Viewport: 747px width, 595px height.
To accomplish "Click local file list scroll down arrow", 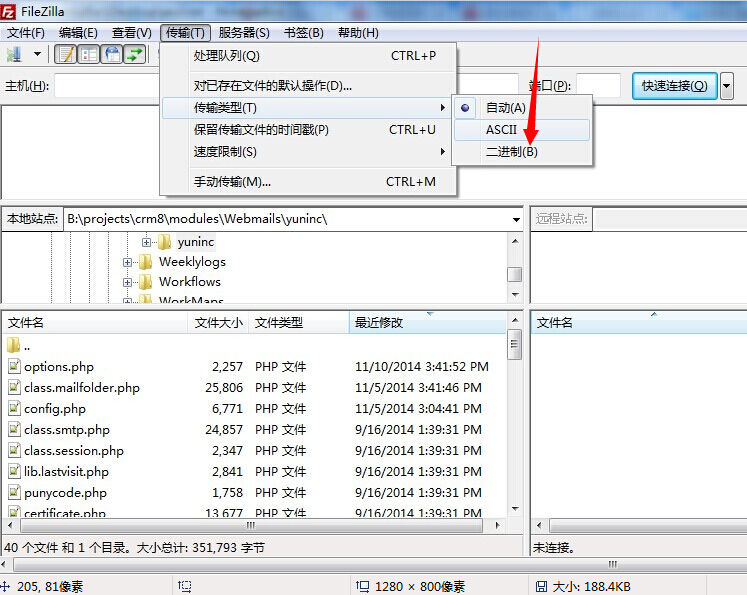I will (515, 509).
